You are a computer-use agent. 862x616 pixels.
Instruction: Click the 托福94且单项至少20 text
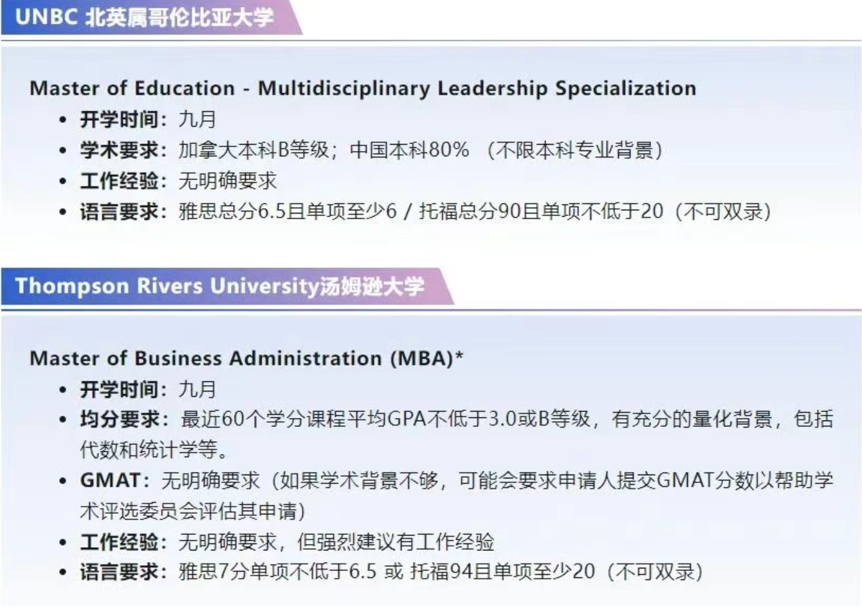[502, 571]
